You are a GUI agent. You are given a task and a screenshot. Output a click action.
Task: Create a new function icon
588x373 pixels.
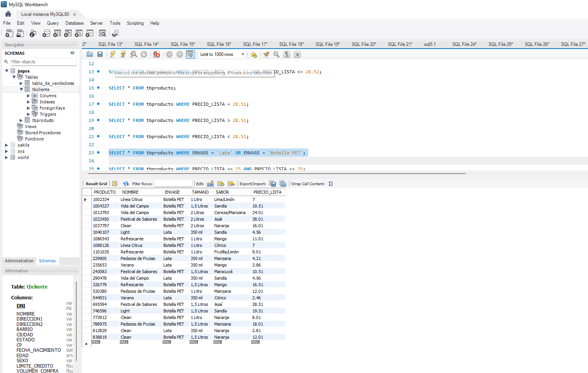coord(89,34)
